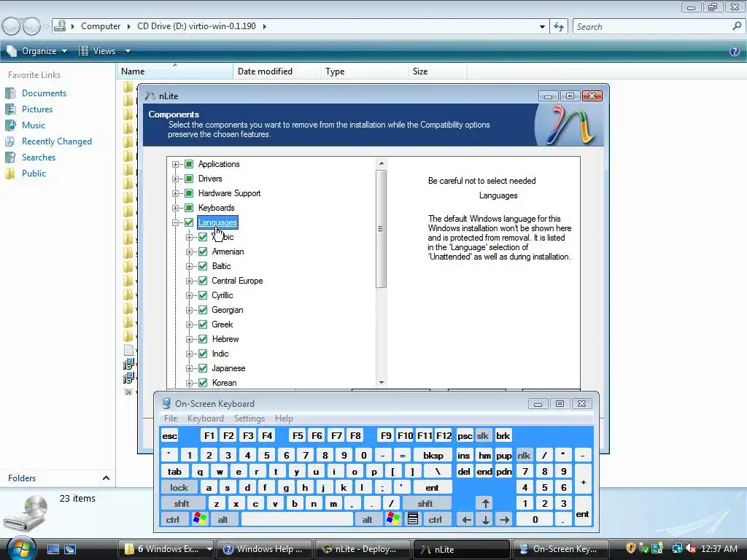Click the down arrow key on On-Screen Keyboard
This screenshot has width=747, height=560.
pos(485,519)
